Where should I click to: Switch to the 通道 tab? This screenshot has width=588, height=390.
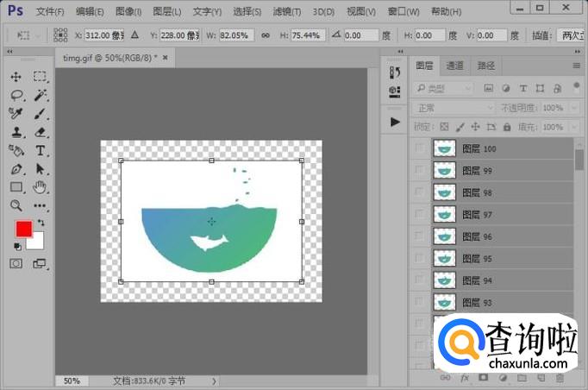454,66
